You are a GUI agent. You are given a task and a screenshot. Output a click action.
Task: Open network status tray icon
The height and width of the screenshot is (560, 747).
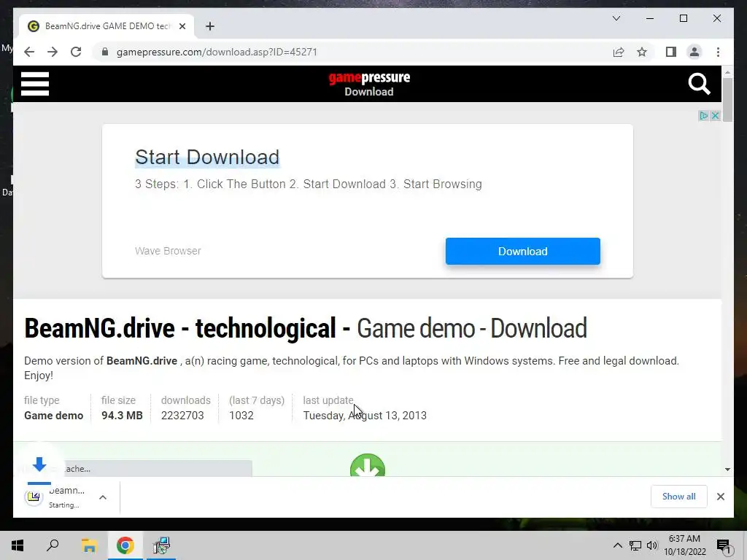pos(635,545)
